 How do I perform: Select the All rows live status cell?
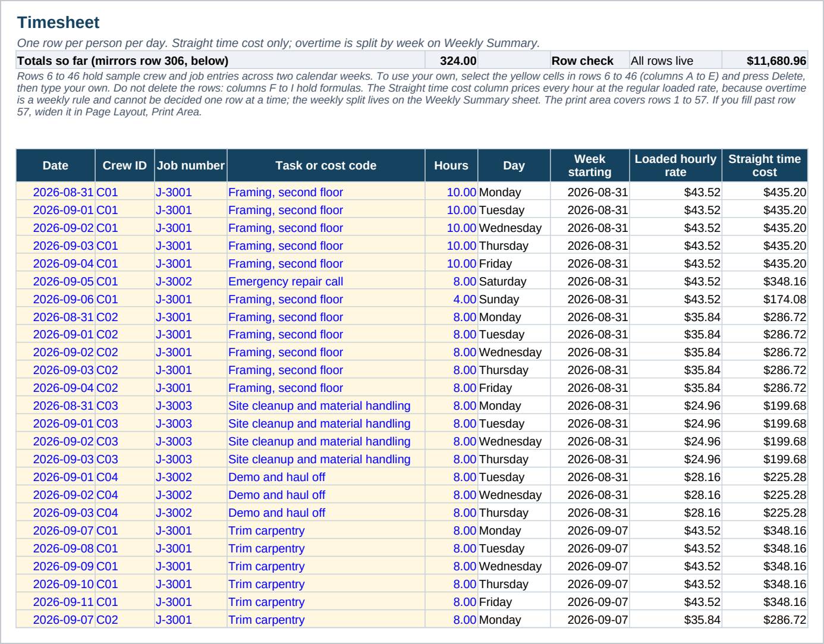point(675,61)
